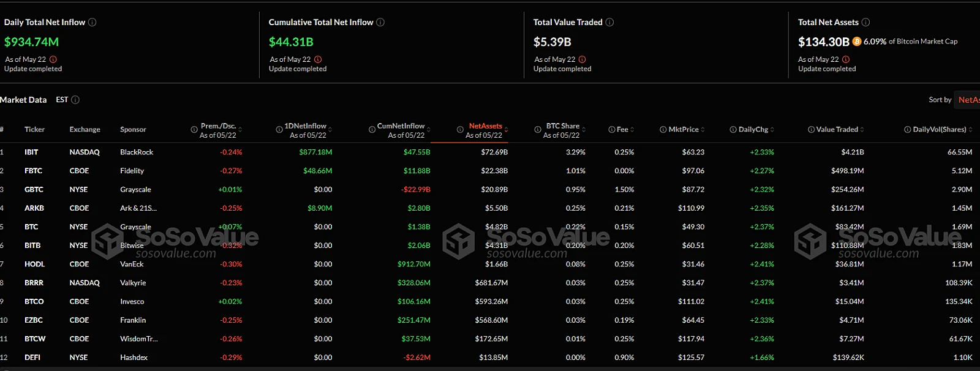Open info icon for Fee column
This screenshot has height=371, width=980.
pos(612,130)
